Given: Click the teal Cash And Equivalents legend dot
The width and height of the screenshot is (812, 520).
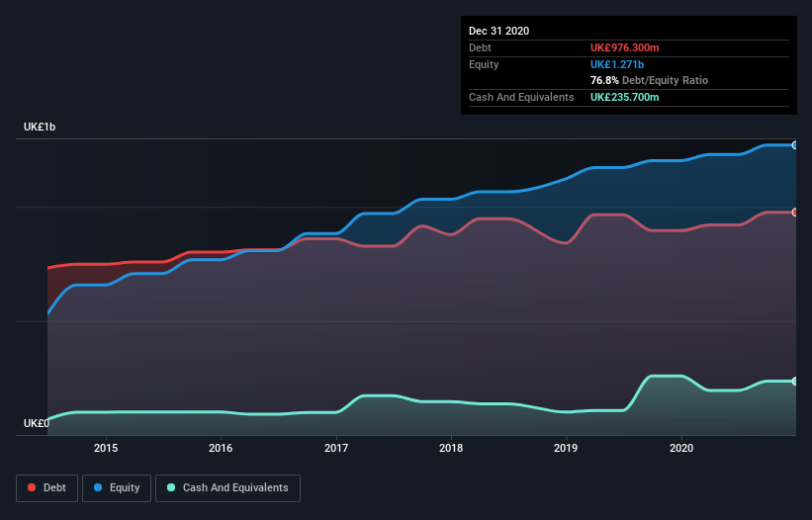Looking at the screenshot, I should (171, 487).
